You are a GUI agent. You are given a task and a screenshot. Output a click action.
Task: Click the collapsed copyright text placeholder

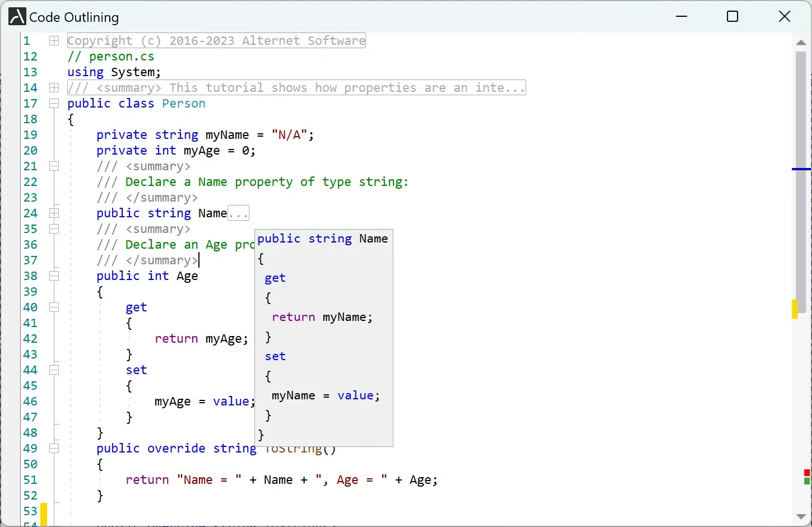click(x=216, y=40)
